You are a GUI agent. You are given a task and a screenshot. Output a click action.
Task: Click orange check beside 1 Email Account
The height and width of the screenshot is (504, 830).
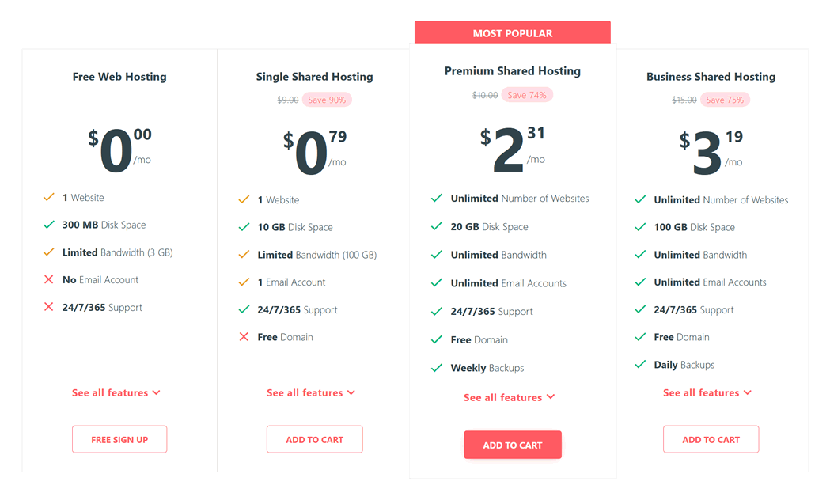(x=244, y=282)
